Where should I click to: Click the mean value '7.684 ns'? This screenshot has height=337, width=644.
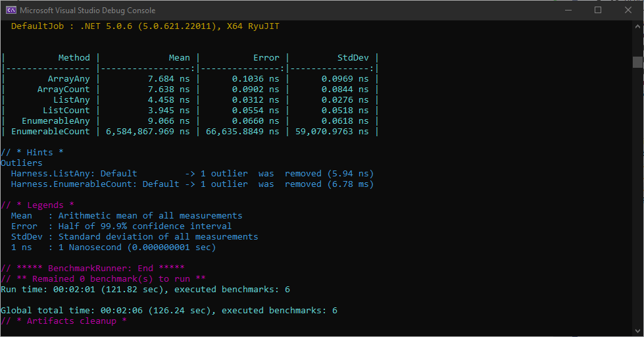pyautogui.click(x=169, y=79)
